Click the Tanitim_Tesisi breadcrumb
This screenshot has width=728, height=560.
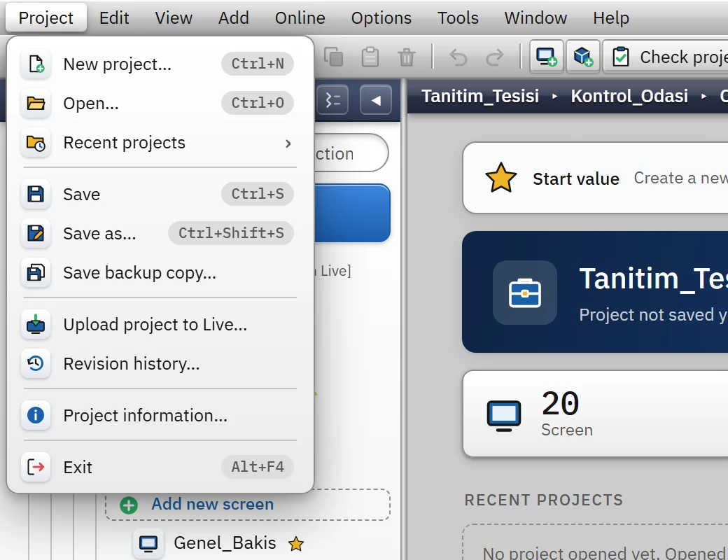pyautogui.click(x=480, y=96)
